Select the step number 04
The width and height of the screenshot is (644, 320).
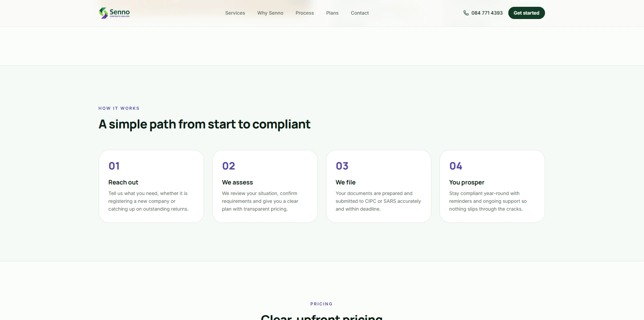point(456,166)
